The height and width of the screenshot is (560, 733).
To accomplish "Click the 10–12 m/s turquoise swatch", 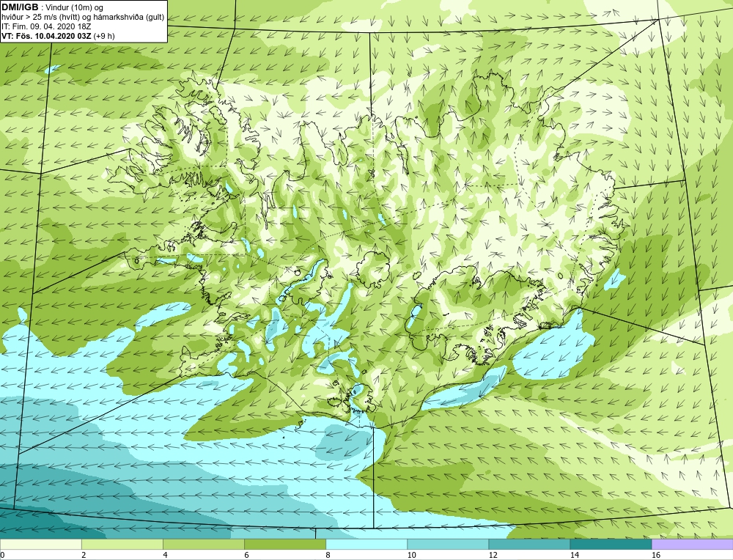I will 448,544.
